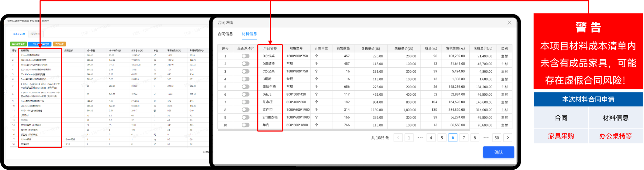Jump to page 4
Screen dimensions: 644x170
(x=431, y=138)
